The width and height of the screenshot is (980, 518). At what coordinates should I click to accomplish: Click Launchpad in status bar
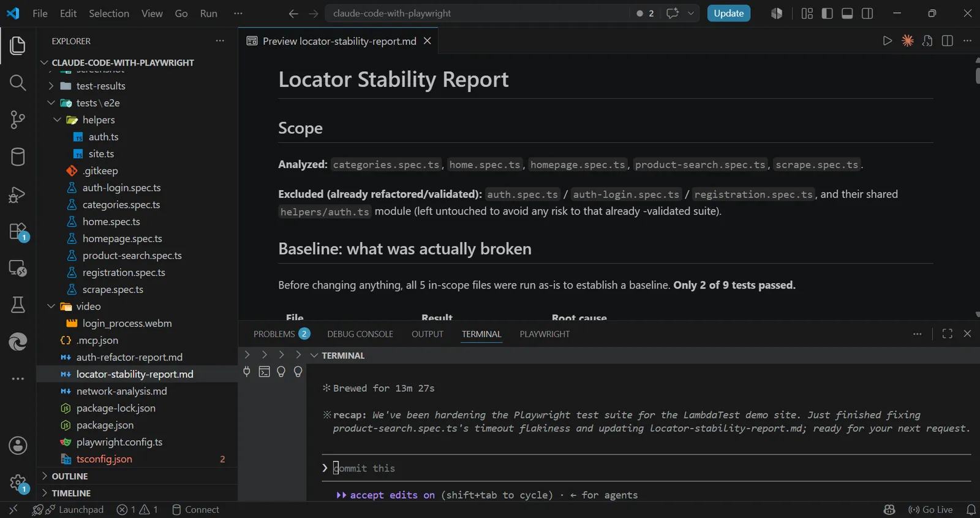75,509
